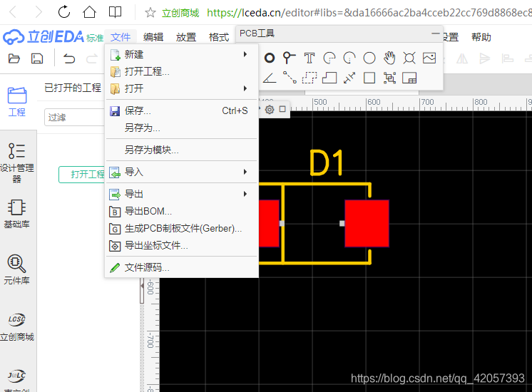Select the Via tool in PCB tools
Viewport: 532px width, 392px height.
(289, 58)
